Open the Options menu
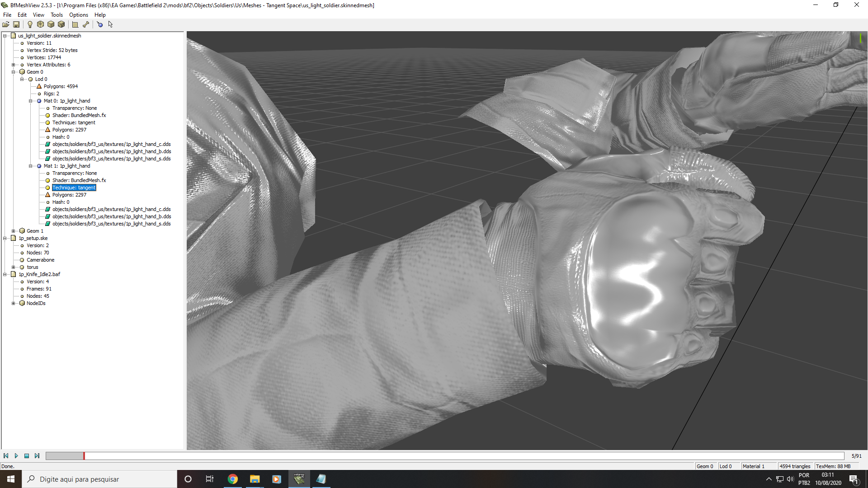The width and height of the screenshot is (868, 488). 79,15
